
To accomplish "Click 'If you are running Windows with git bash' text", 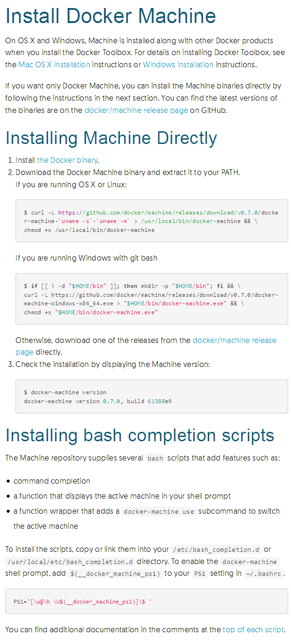I will click(87, 258).
